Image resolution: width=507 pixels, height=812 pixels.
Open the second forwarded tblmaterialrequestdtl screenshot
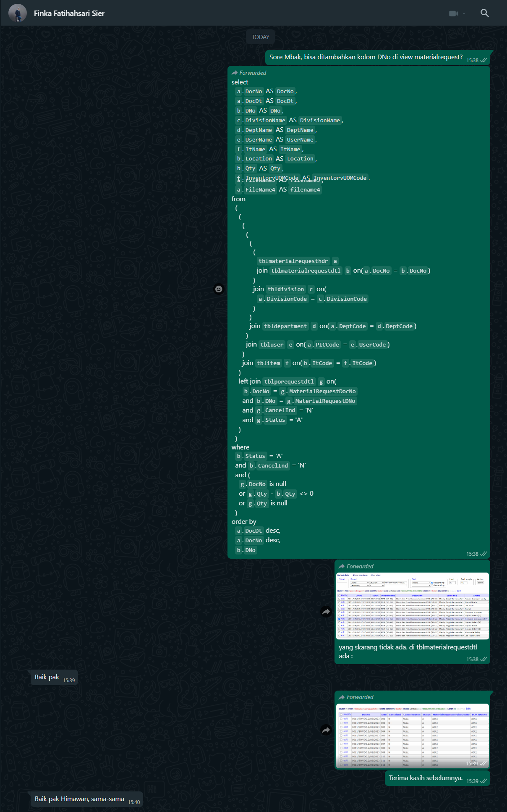[x=413, y=736]
